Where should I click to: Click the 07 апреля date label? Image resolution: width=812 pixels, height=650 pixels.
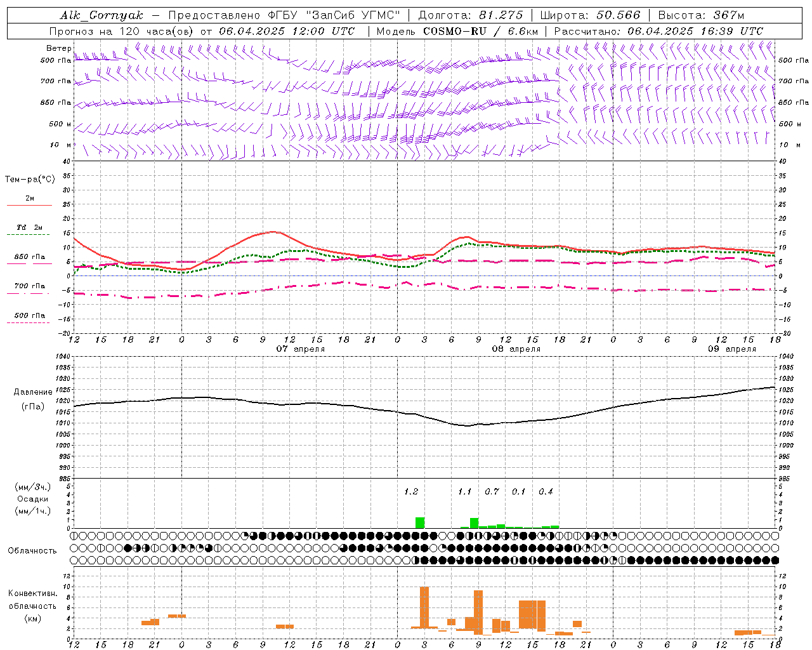click(301, 349)
